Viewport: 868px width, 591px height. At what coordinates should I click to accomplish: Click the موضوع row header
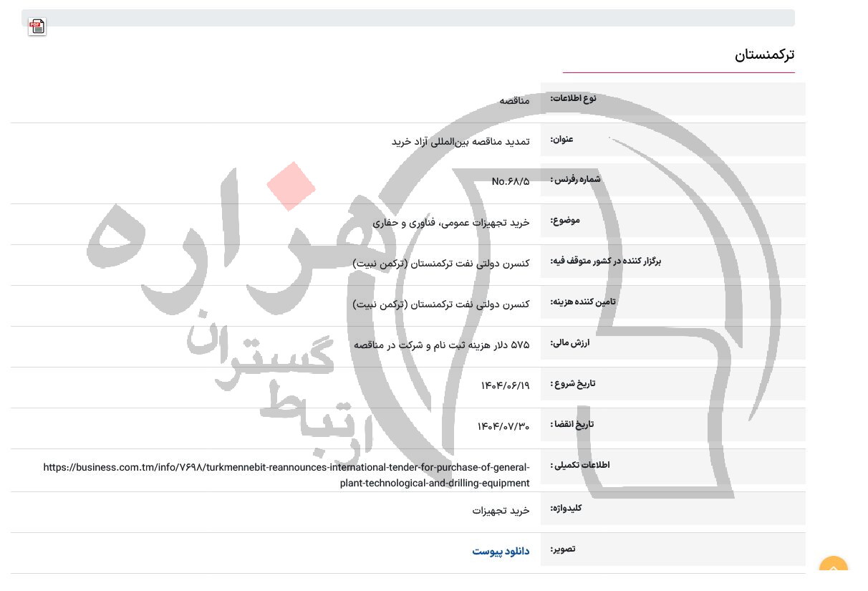pyautogui.click(x=565, y=221)
